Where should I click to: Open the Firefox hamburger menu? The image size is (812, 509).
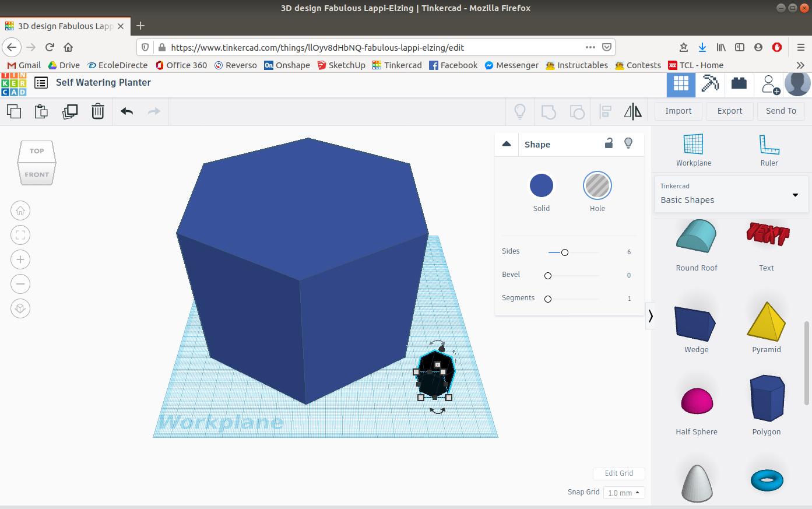(x=800, y=47)
